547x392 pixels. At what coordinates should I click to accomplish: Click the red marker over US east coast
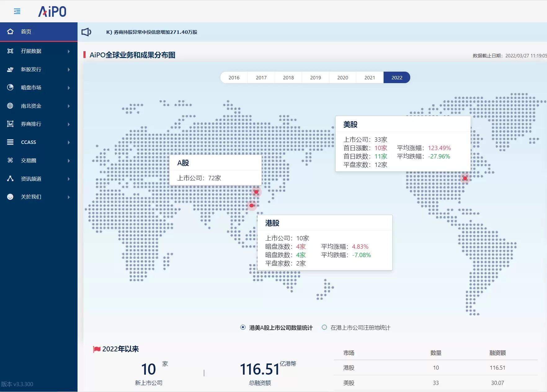[x=465, y=178]
